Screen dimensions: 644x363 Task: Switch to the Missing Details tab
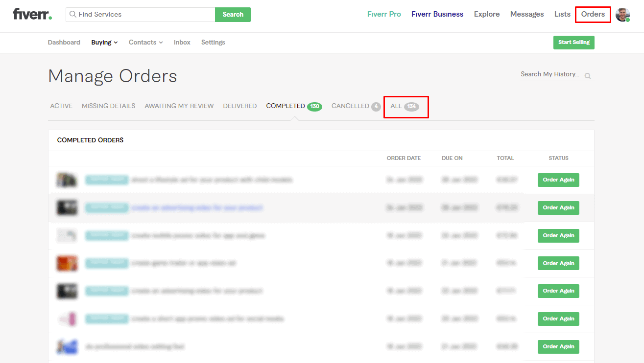[x=108, y=106]
